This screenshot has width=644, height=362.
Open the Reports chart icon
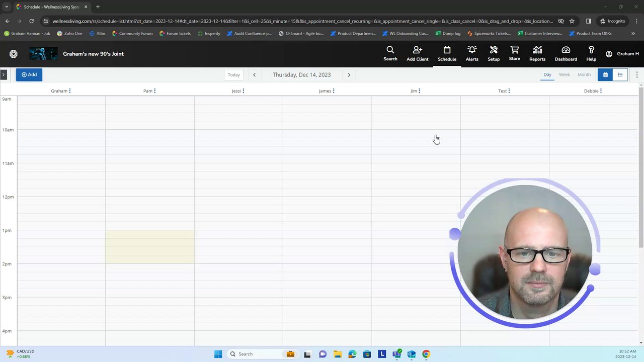tap(537, 53)
